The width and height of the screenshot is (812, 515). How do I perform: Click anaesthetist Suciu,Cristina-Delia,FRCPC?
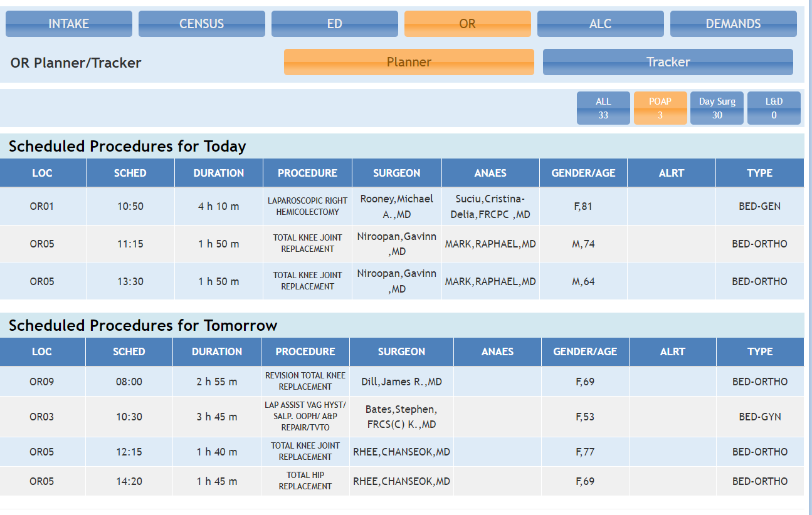[x=490, y=206]
